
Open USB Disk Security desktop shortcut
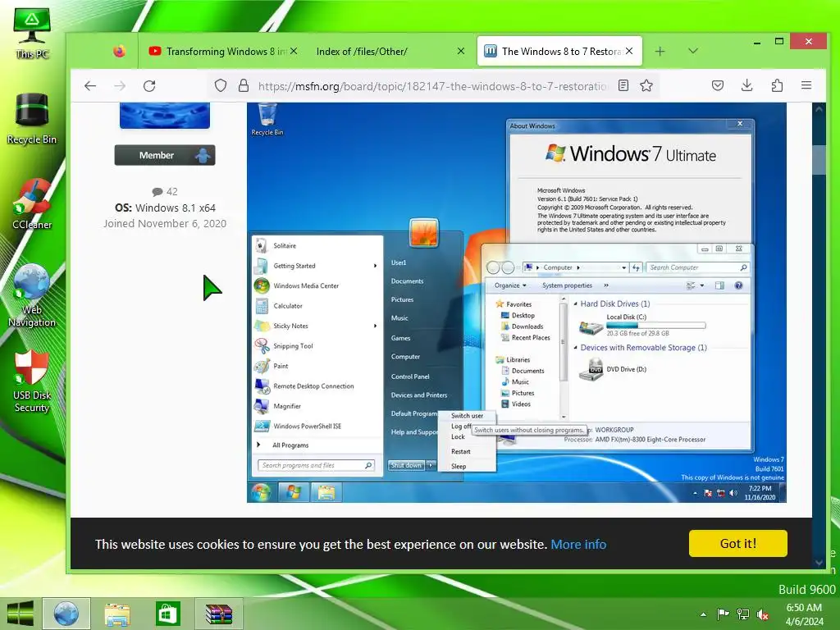pyautogui.click(x=32, y=381)
